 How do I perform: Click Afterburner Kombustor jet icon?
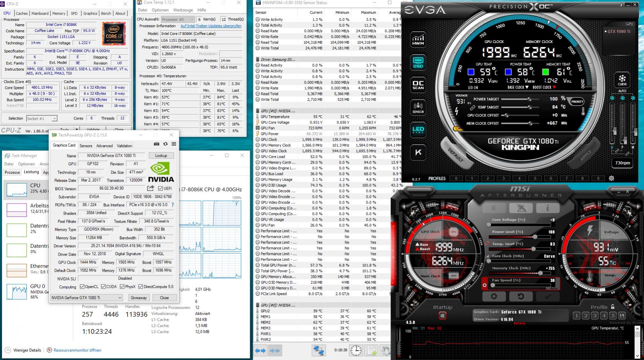tap(521, 208)
